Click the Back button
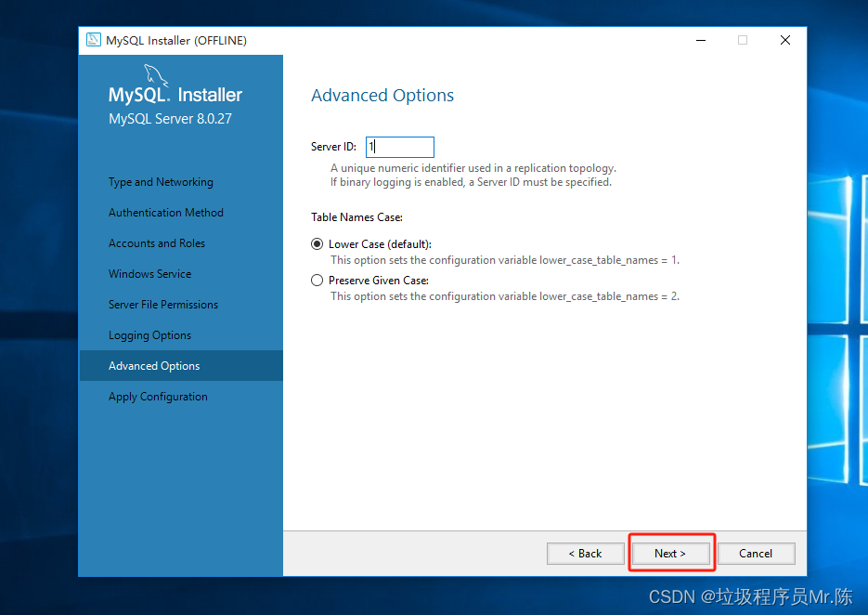The height and width of the screenshot is (615, 868). 585,554
